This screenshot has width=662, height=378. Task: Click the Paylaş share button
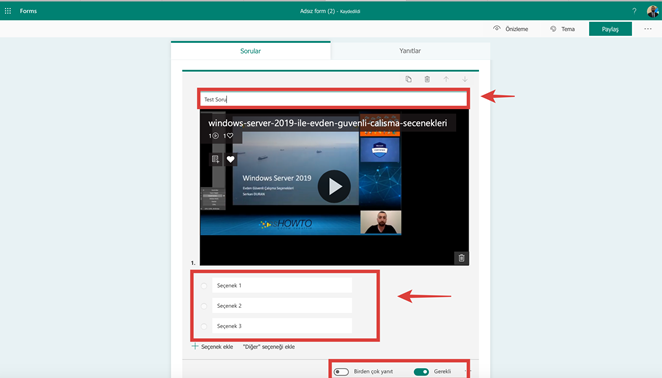click(610, 29)
